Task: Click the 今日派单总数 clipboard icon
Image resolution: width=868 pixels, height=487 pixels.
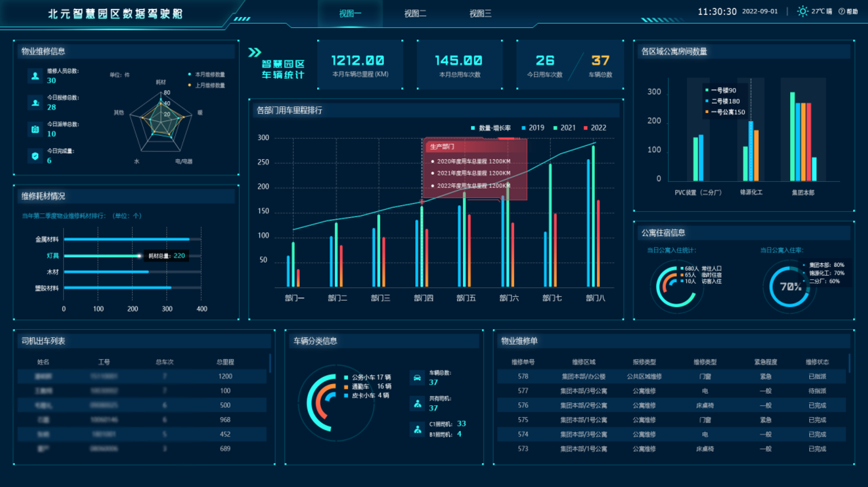Action: (x=35, y=129)
